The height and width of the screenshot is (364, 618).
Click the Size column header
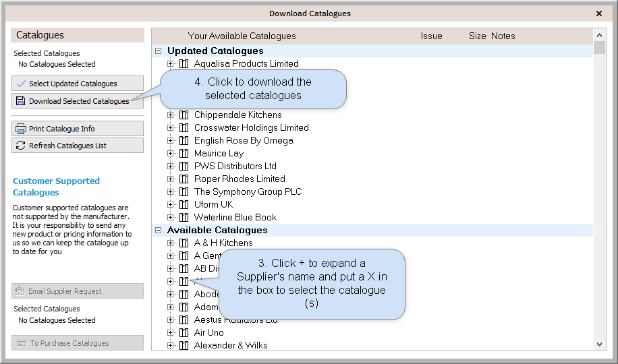tap(477, 36)
